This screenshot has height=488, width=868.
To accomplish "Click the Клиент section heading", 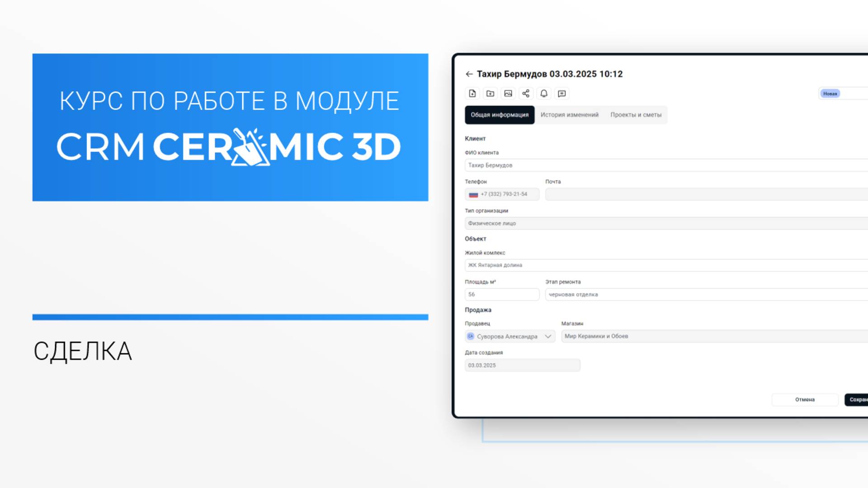I will pos(475,139).
